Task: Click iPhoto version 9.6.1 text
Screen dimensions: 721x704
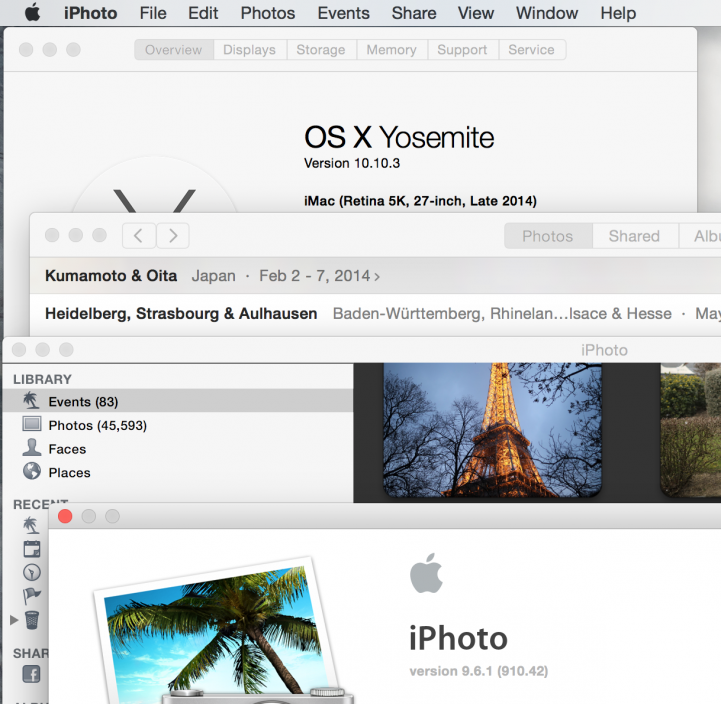Action: [479, 671]
